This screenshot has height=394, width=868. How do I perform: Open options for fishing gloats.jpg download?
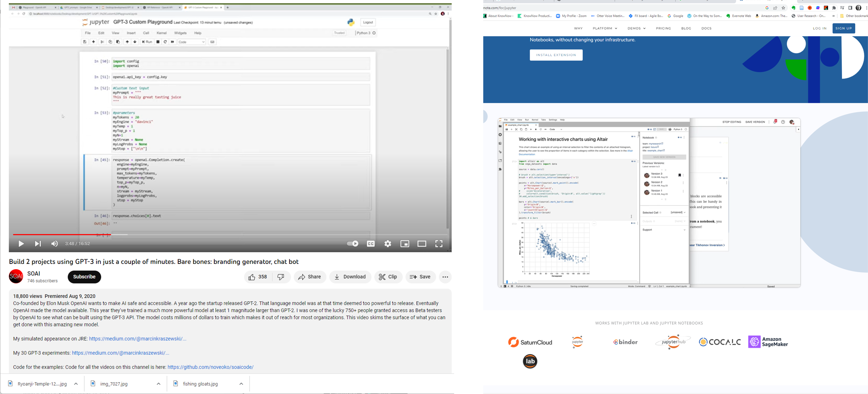241,384
